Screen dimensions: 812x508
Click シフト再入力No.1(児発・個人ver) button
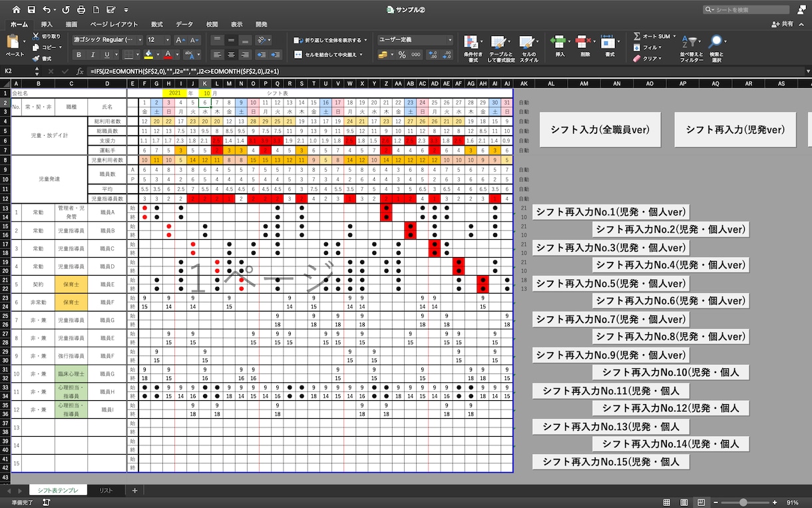tap(611, 212)
